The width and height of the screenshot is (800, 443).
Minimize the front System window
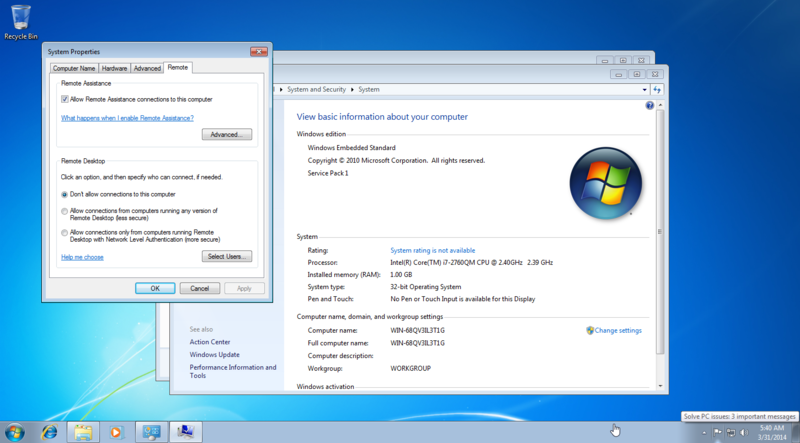click(618, 75)
